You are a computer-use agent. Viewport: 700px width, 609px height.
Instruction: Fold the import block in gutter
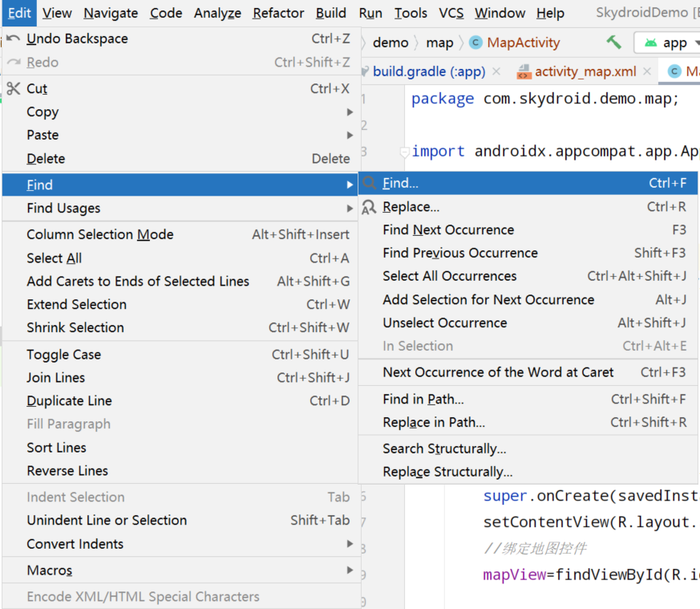pos(404,152)
